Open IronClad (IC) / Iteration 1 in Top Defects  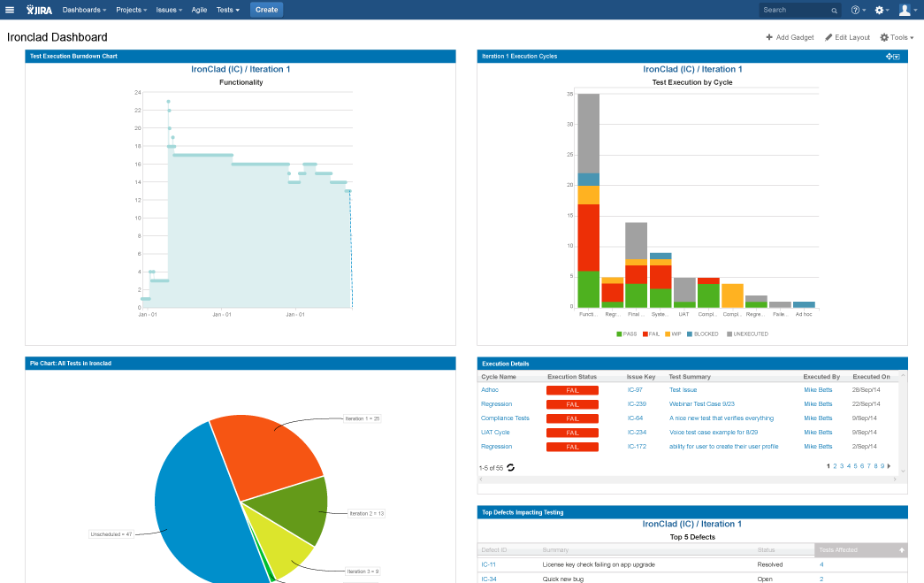(691, 524)
